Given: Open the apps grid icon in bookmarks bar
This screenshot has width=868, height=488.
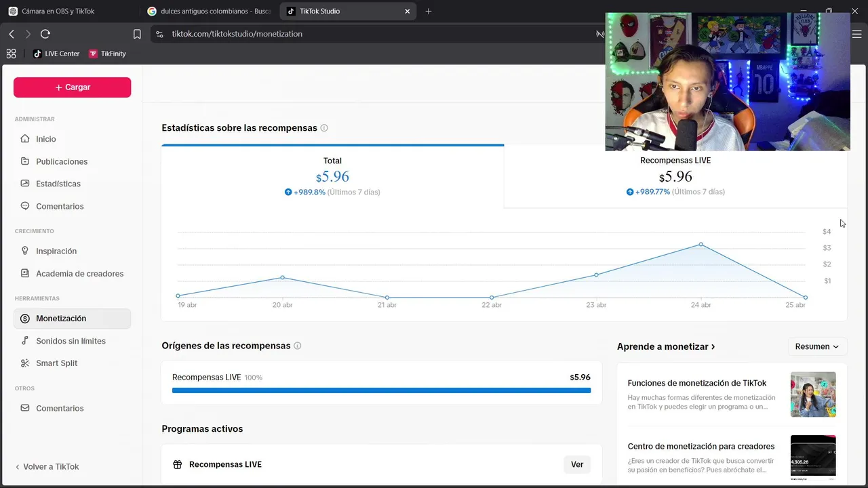Looking at the screenshot, I should coord(11,54).
